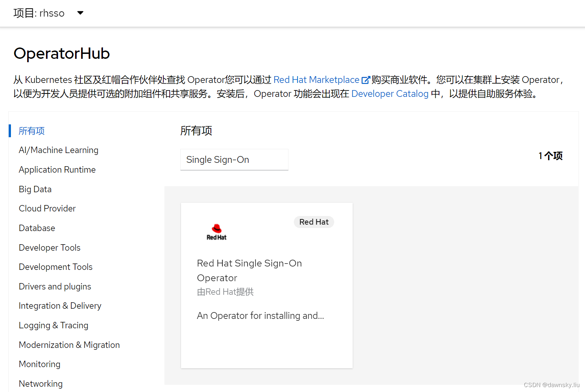Filter by Development Tools category
585x392 pixels.
pos(56,267)
